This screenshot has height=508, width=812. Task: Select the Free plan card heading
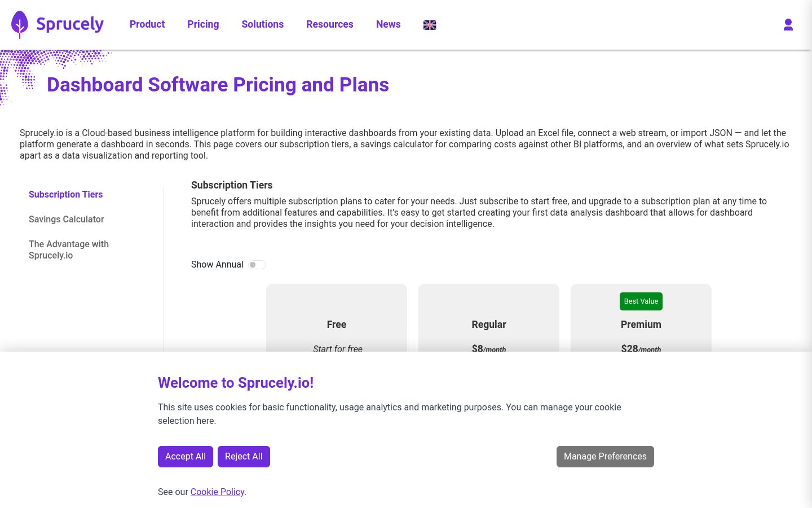337,325
